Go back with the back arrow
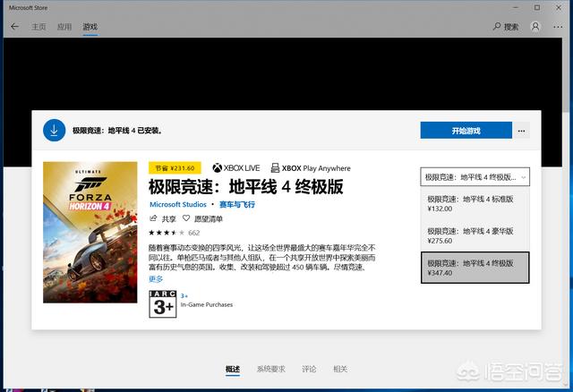Image resolution: width=573 pixels, height=392 pixels. point(14,27)
